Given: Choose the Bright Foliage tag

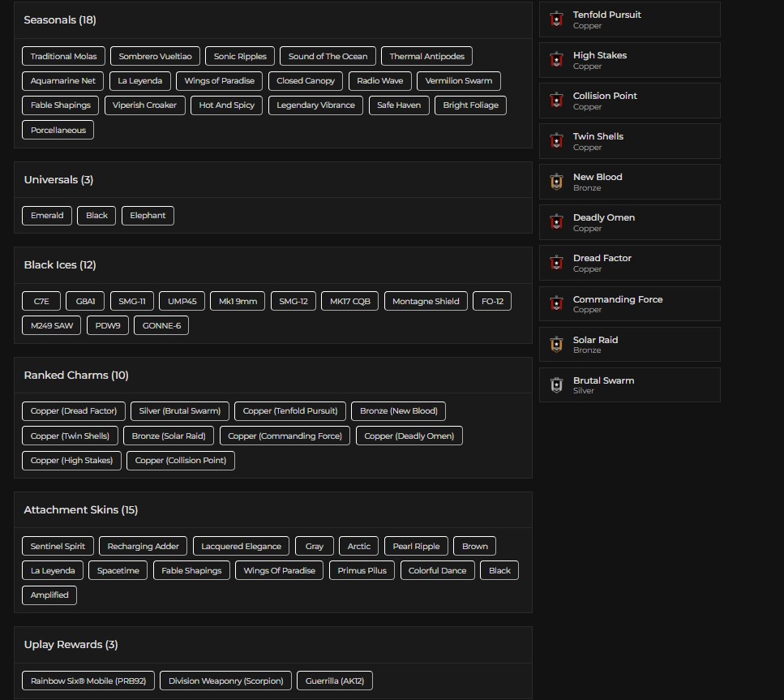Looking at the screenshot, I should pyautogui.click(x=470, y=105).
